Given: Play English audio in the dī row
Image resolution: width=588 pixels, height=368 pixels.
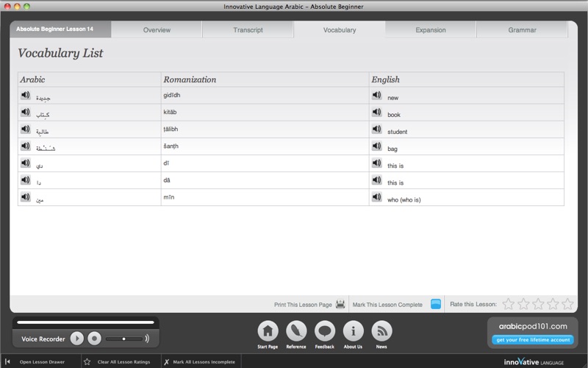Looking at the screenshot, I should 377,163.
